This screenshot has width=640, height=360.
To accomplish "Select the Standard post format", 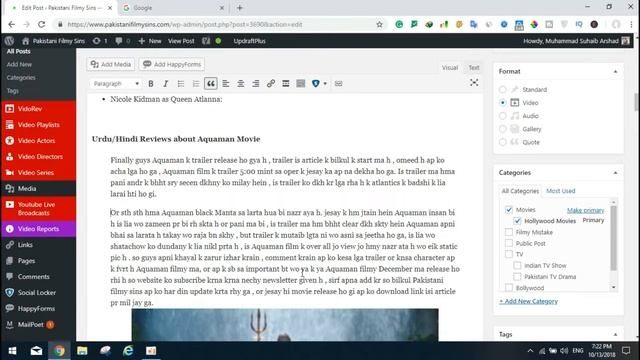I will pos(503,89).
